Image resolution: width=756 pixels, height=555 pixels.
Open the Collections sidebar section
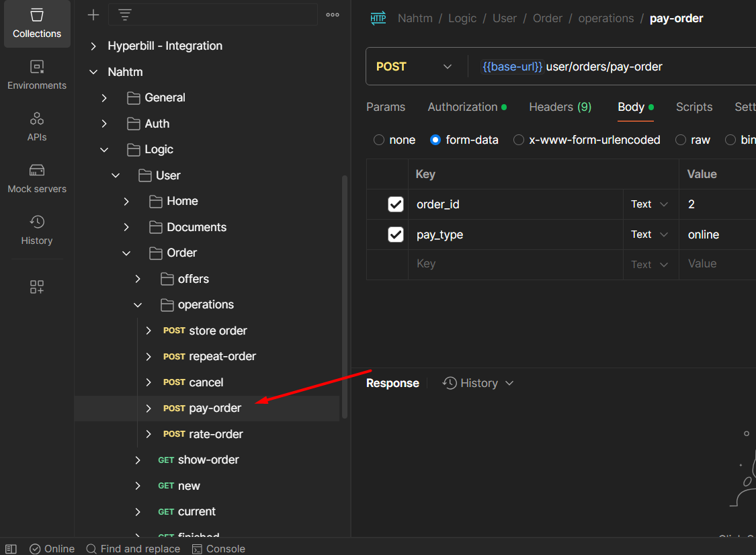(x=37, y=24)
